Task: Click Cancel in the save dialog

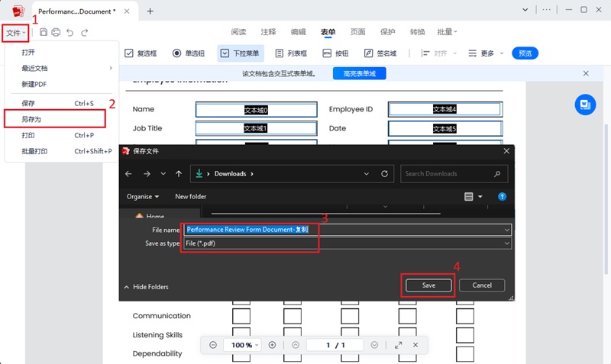Action: 482,285
